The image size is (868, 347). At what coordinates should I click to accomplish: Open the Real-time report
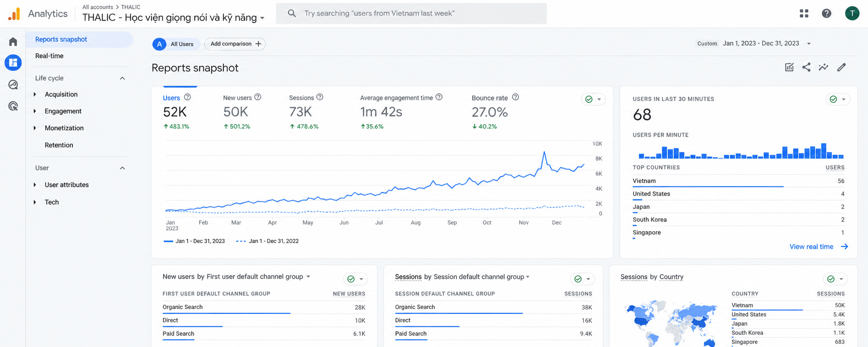pyautogui.click(x=49, y=56)
